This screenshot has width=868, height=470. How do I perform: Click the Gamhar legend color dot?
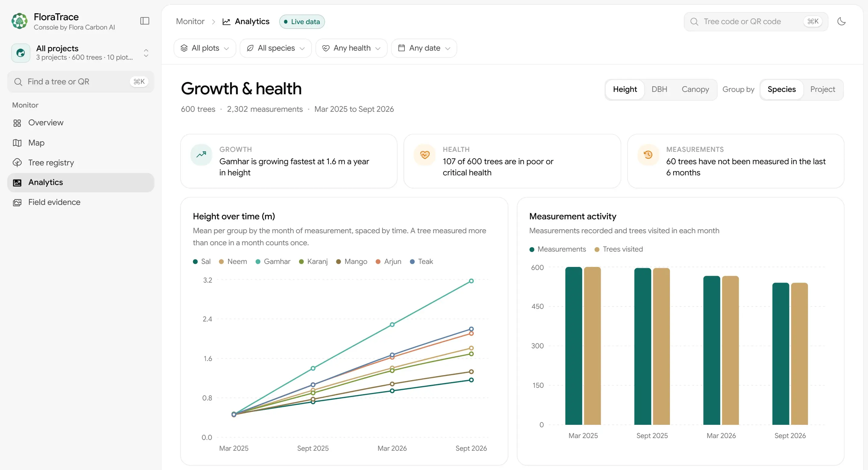[258, 262]
